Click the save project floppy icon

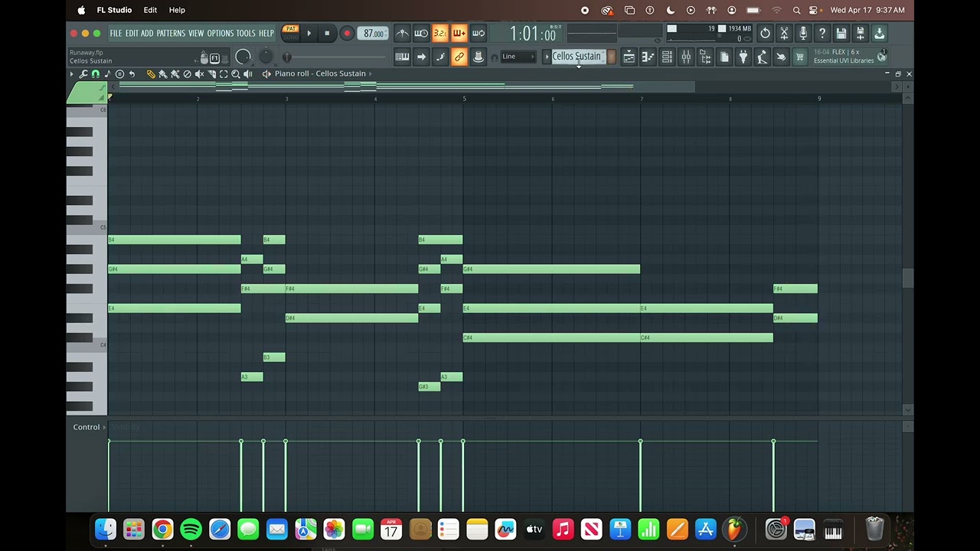pyautogui.click(x=841, y=33)
